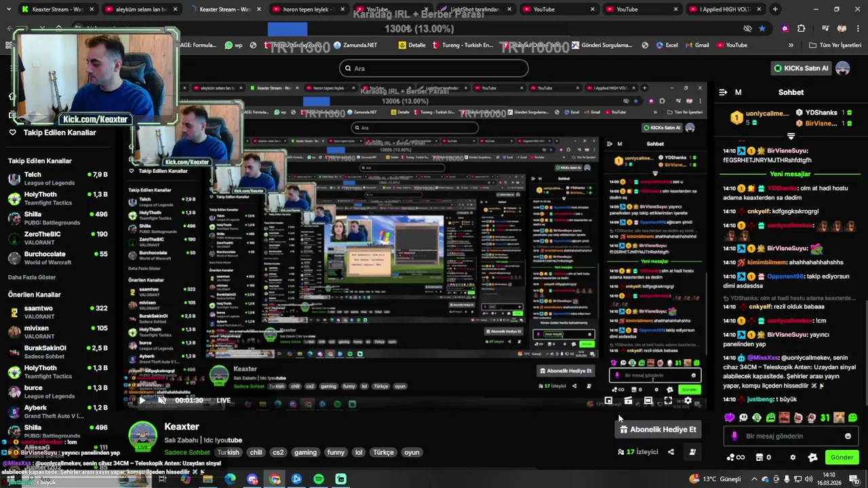
Task: Open a new browser tab
Action: coord(775,9)
